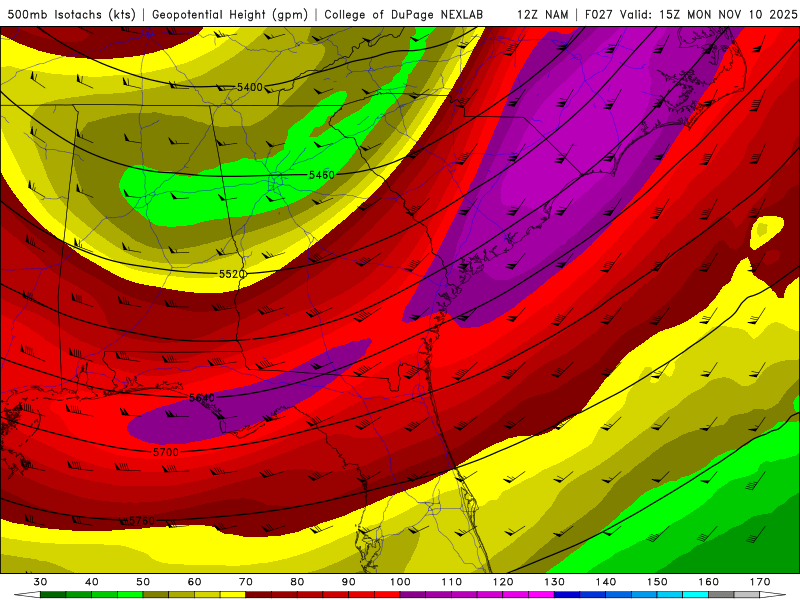Image resolution: width=800 pixels, height=600 pixels.
Task: Select the darkest green swatch starting at 30
Action: (x=53, y=594)
